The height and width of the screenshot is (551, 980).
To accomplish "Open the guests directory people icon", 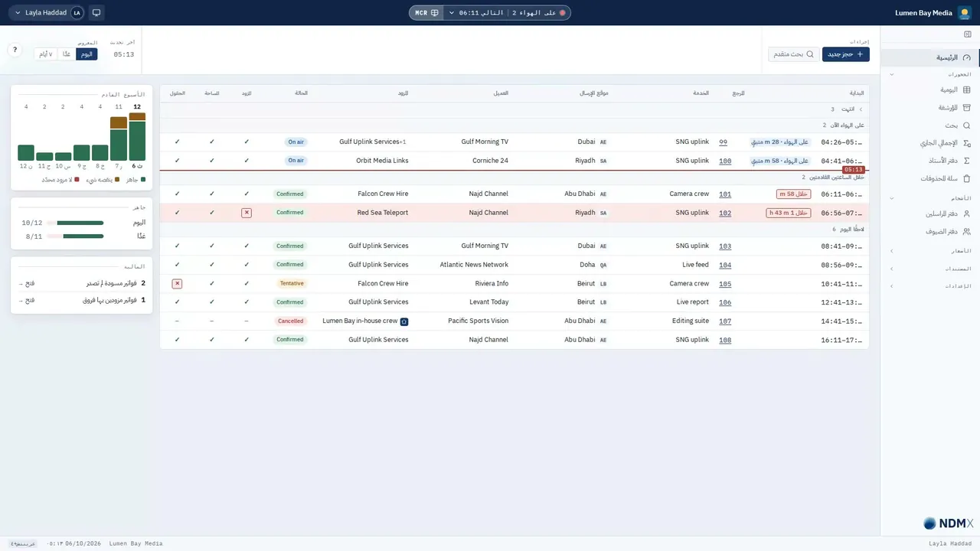I will pyautogui.click(x=966, y=231).
